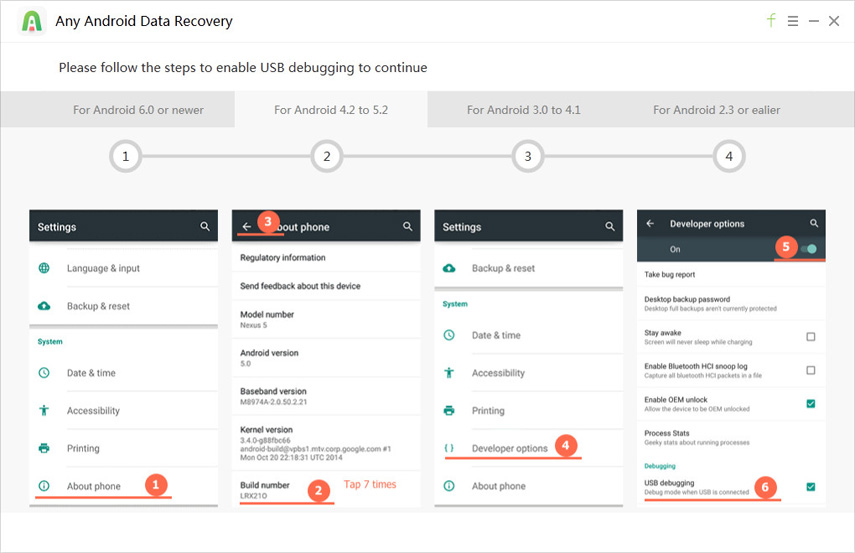855x553 pixels.
Task: Click Model number Nexus 5 row
Action: pyautogui.click(x=326, y=320)
